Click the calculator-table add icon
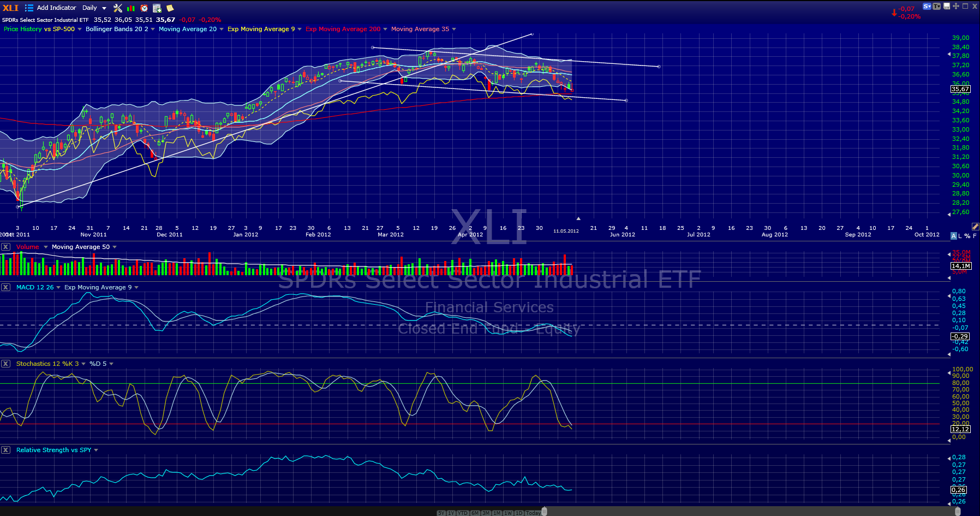Viewport: 980px width, 516px height. [157, 8]
